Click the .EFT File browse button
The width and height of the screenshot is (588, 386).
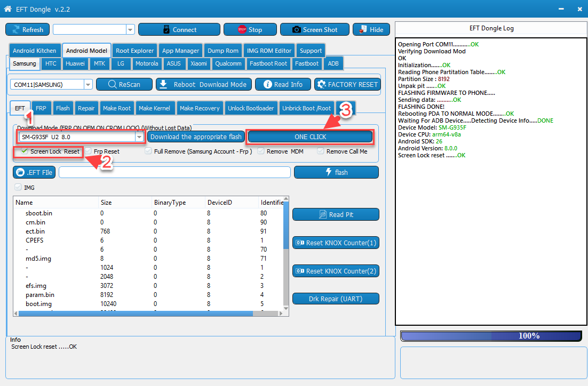pos(34,172)
